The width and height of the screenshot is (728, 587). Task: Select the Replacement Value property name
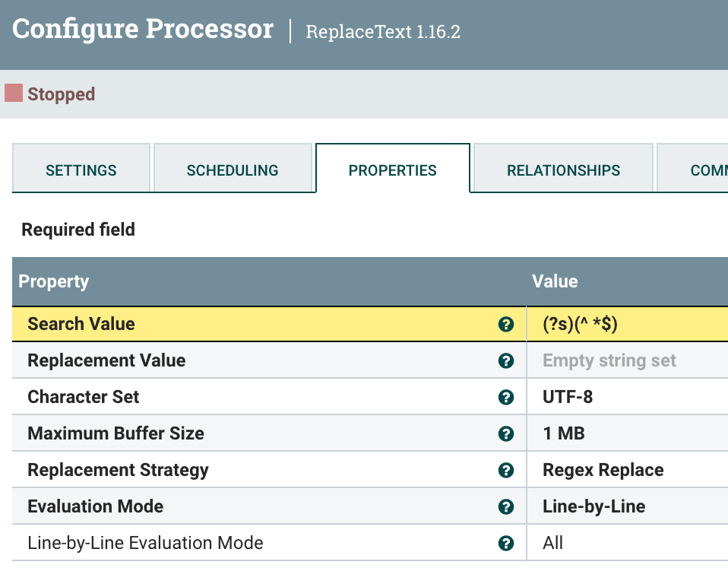click(106, 361)
